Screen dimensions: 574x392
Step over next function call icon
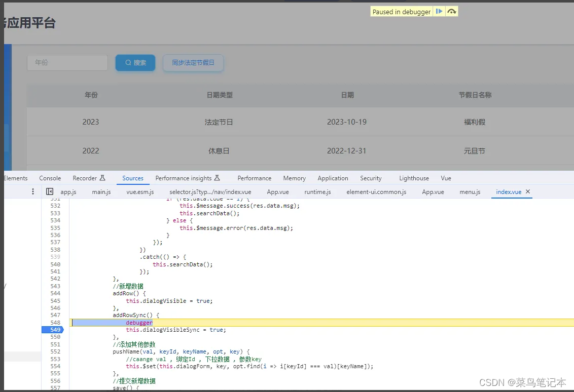452,11
